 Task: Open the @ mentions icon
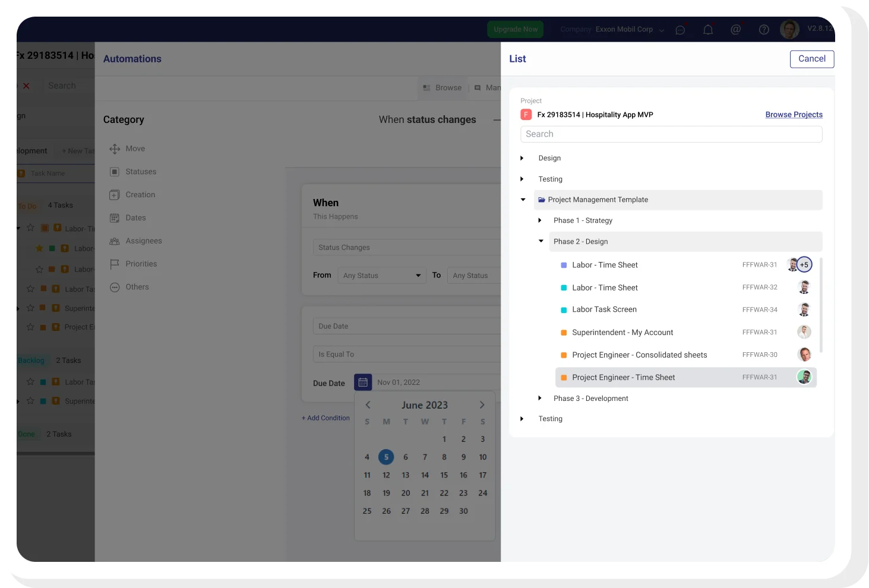coord(735,29)
